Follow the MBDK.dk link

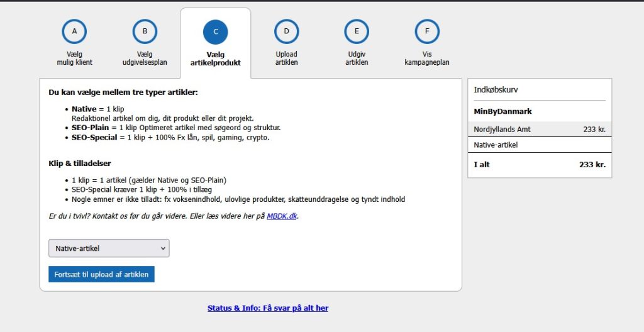point(281,216)
